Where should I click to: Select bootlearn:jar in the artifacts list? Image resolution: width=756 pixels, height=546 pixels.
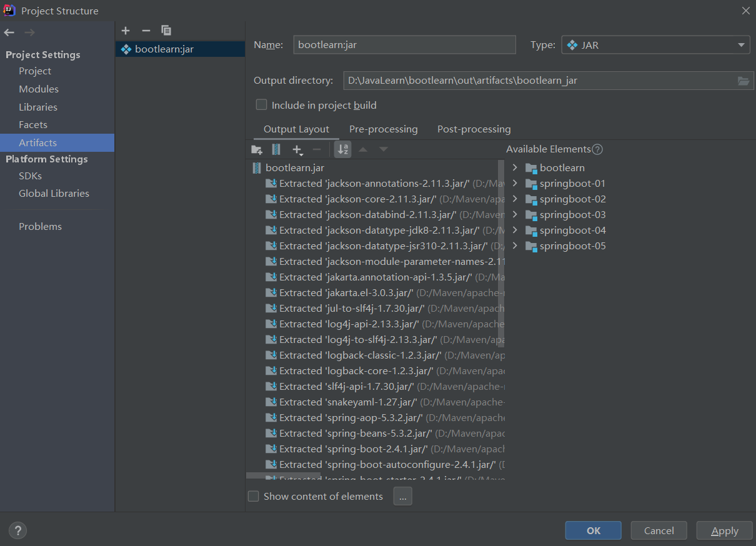[180, 49]
